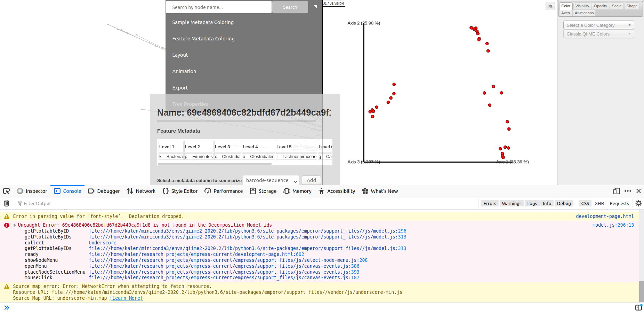The width and height of the screenshot is (644, 321).
Task: Clear the console with the trash icon
Action: pyautogui.click(x=6, y=203)
